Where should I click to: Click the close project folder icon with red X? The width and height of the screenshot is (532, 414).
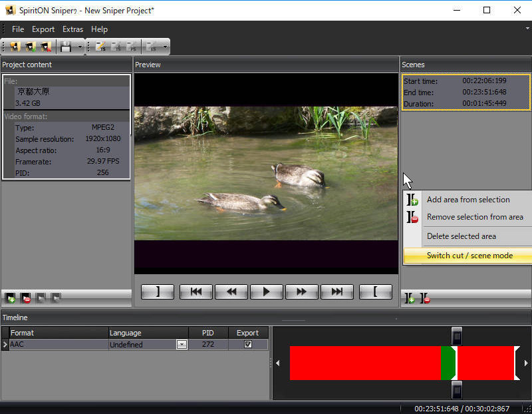[x=45, y=47]
